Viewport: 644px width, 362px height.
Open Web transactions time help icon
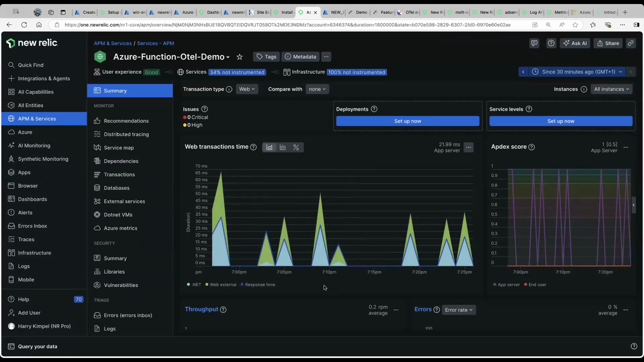(254, 147)
